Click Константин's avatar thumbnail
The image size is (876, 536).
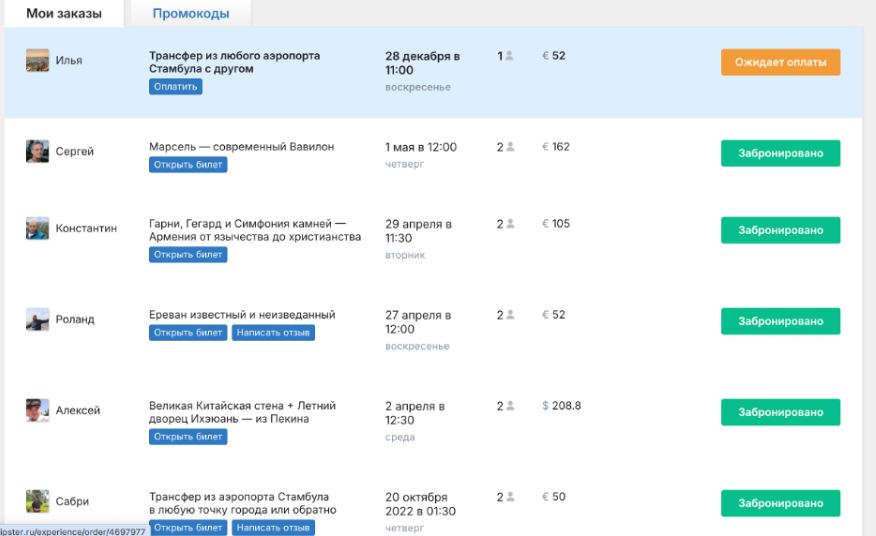[37, 229]
